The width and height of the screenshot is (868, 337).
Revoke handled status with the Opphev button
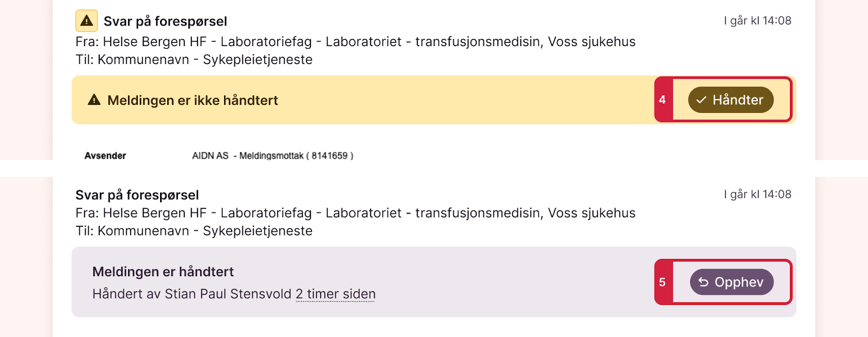coord(732,282)
